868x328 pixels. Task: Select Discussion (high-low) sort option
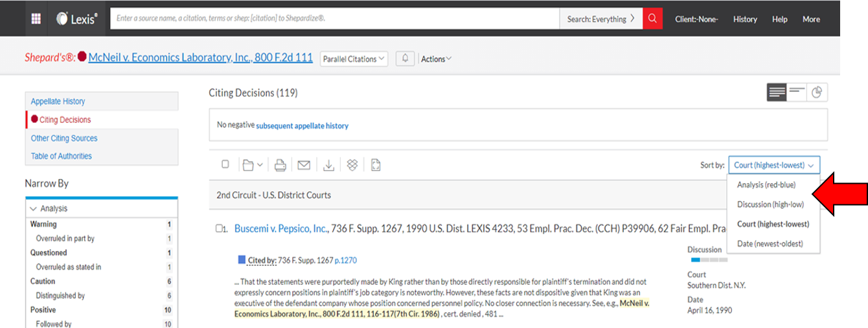tap(770, 204)
